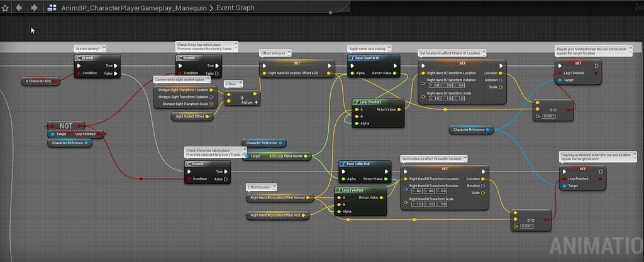Image resolution: width=644 pixels, height=262 pixels.
Task: Select the 'Offset to lerp to' comment bubble
Action: [x=275, y=53]
